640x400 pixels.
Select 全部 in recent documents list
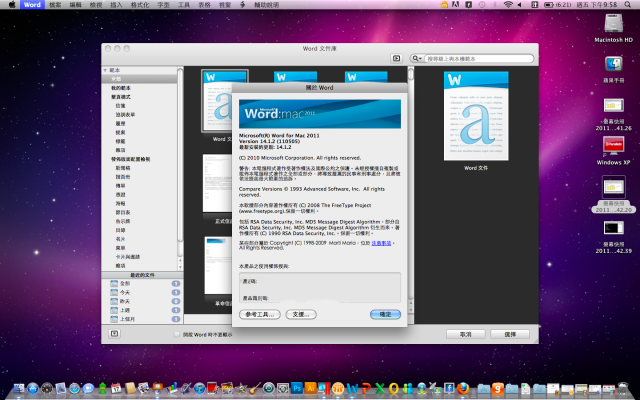[141, 283]
